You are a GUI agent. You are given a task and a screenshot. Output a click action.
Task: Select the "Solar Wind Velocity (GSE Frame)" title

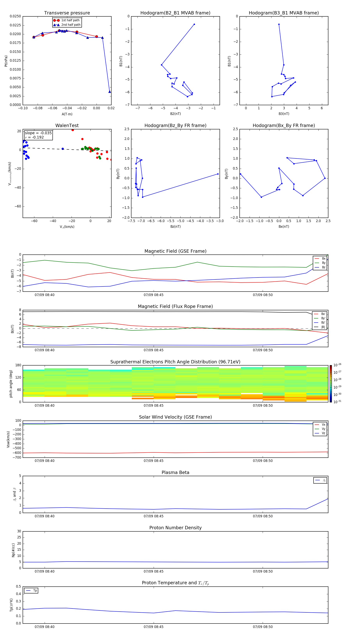pyautogui.click(x=175, y=417)
